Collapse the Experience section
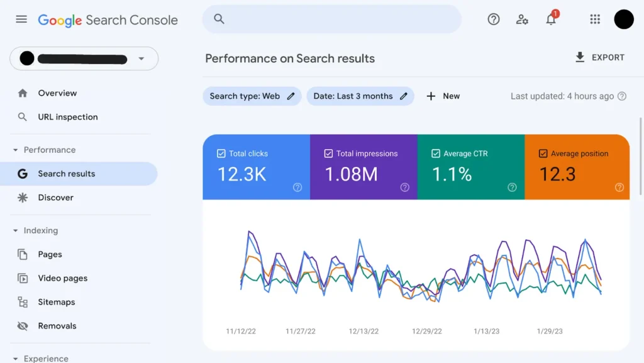Viewport: 644px width, 363px height. tap(16, 359)
